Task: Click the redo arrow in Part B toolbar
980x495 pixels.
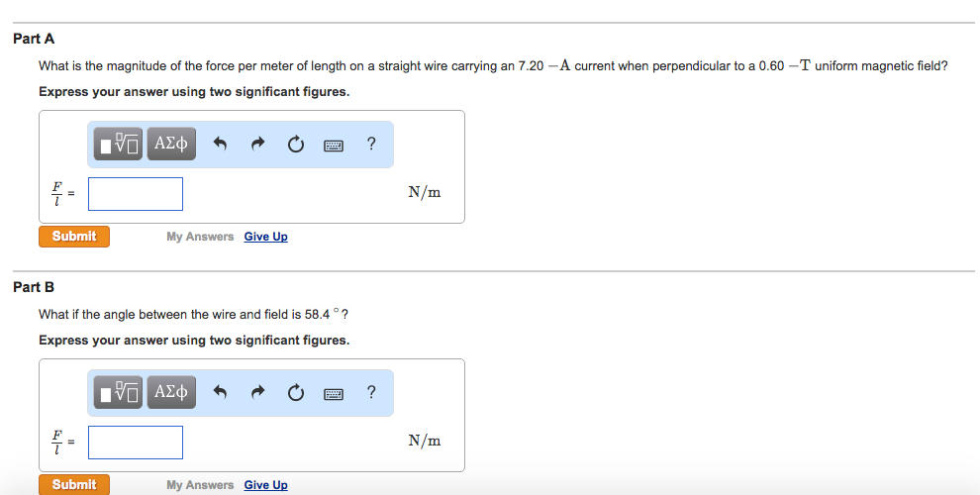Action: pyautogui.click(x=257, y=393)
